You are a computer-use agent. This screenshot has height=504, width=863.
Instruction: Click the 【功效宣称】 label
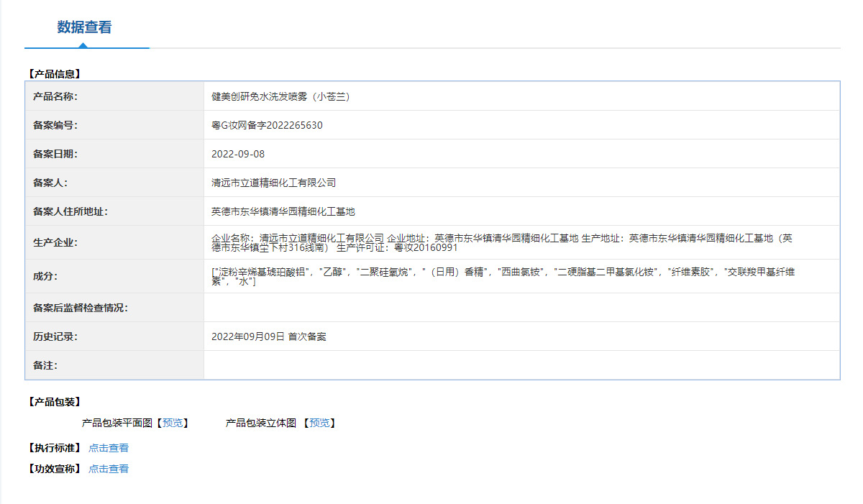[54, 469]
